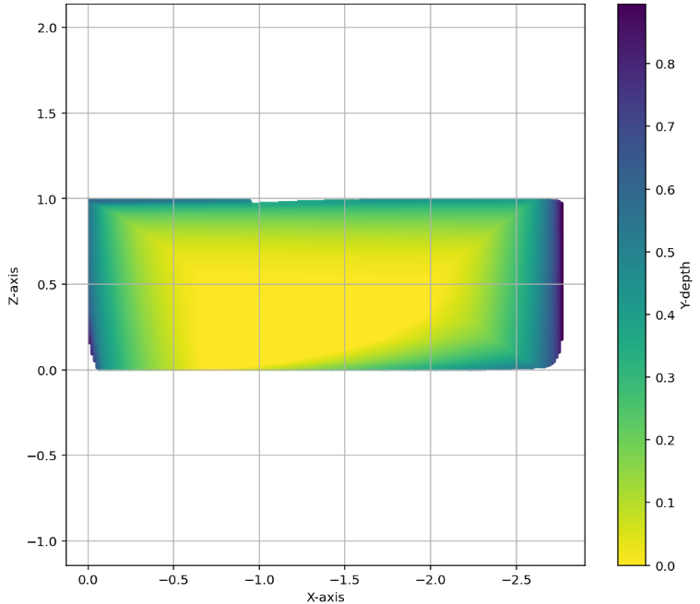Select the −1.0 Z-axis tick label
Viewport: 700px width, 604px height.
click(46, 541)
